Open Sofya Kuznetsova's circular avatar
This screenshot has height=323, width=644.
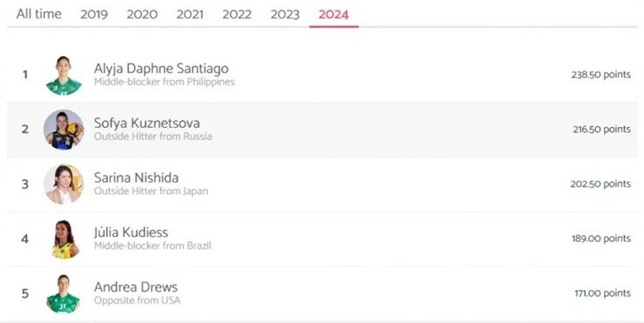tap(64, 130)
